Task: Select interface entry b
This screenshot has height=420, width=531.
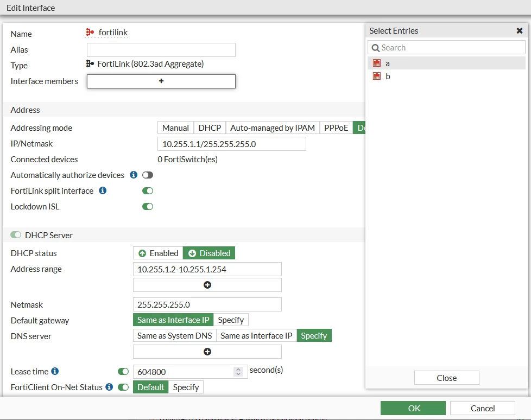Action: [446, 76]
